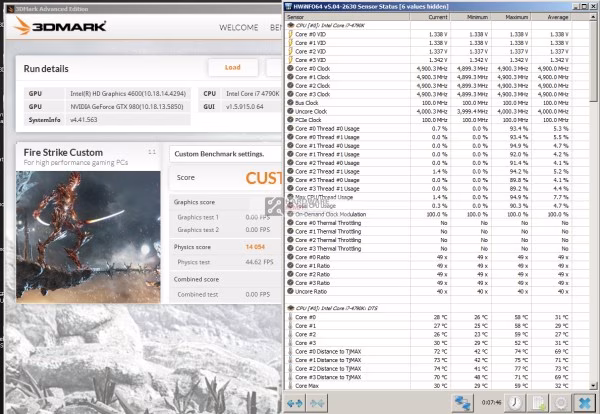Click the Average column header
Screen dimensions: 600x414
[551, 17]
